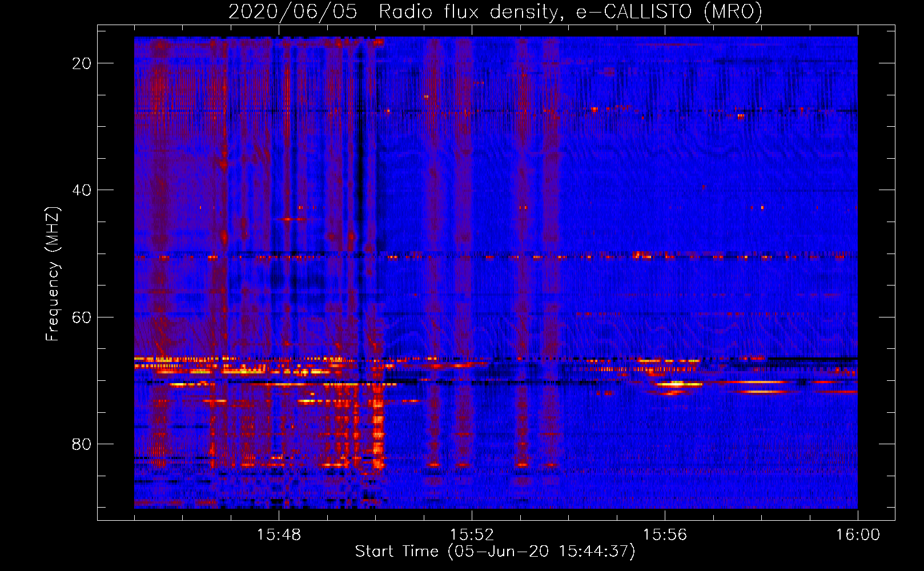This screenshot has width=924, height=571.
Task: Click the plot title '2020/06/05 Radio flux density'
Action: click(x=495, y=11)
